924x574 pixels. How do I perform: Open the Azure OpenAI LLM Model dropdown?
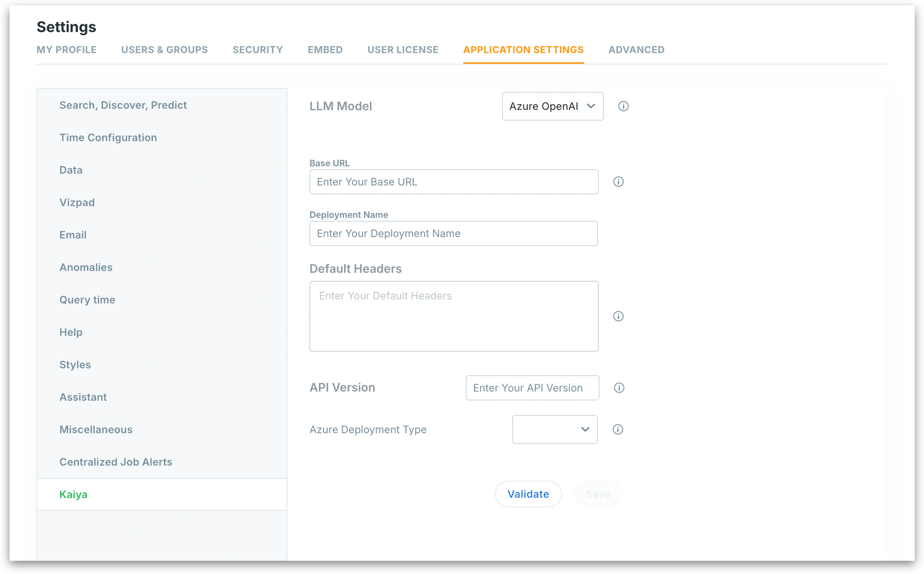[x=552, y=106]
